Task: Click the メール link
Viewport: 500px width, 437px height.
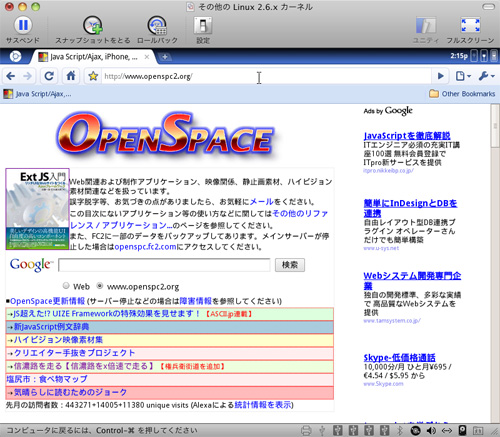Action: [262, 202]
